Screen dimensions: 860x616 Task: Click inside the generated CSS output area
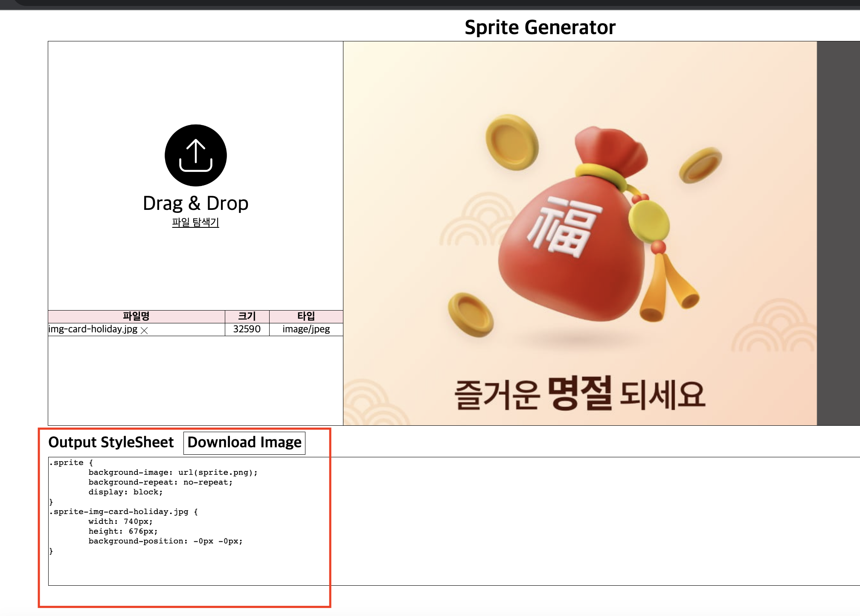(x=188, y=512)
